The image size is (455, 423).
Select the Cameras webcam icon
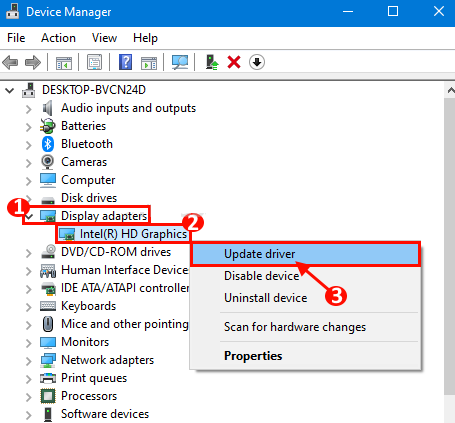pos(48,162)
